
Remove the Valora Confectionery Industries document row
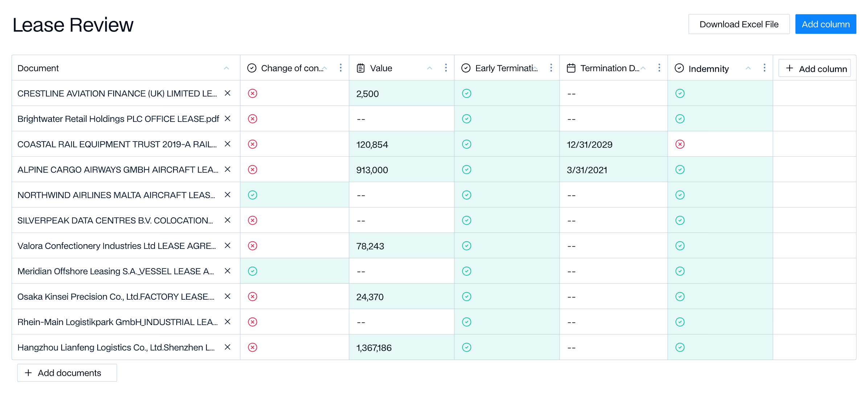click(228, 246)
